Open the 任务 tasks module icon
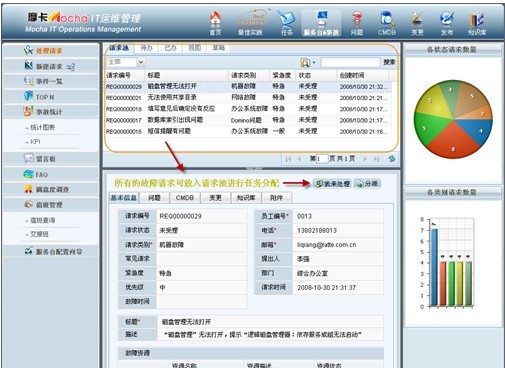 pos(287,23)
